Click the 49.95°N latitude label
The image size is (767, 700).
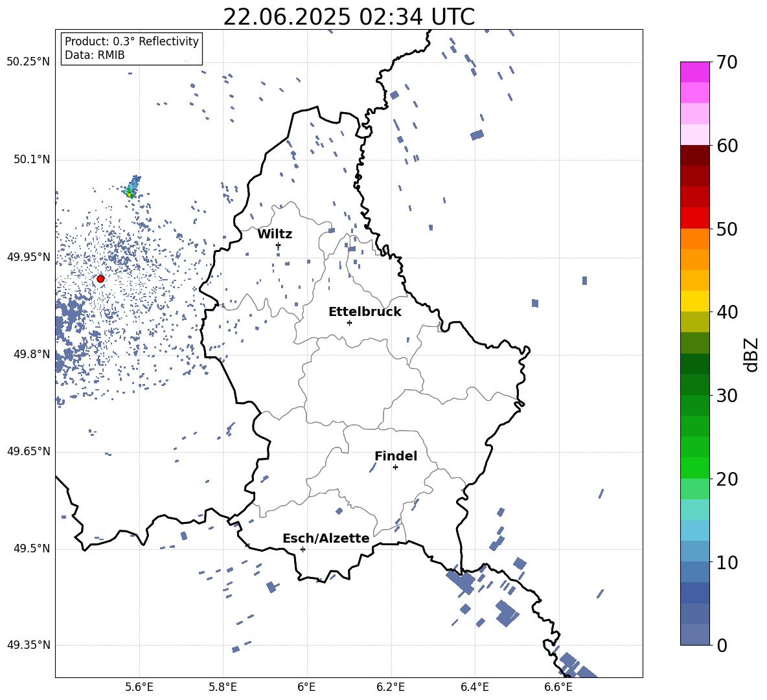[x=28, y=256]
